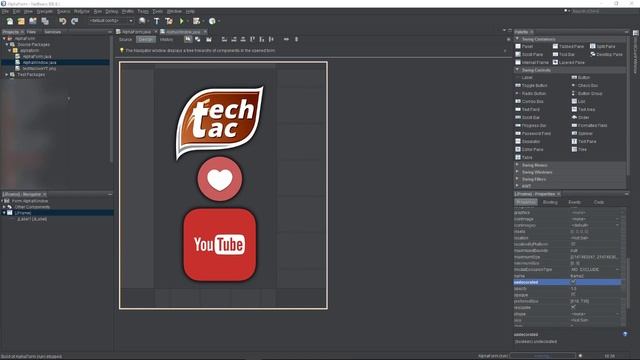Screen dimensions: 640x360
Task: Expand the Test Packages tree node
Action: click(x=7, y=75)
